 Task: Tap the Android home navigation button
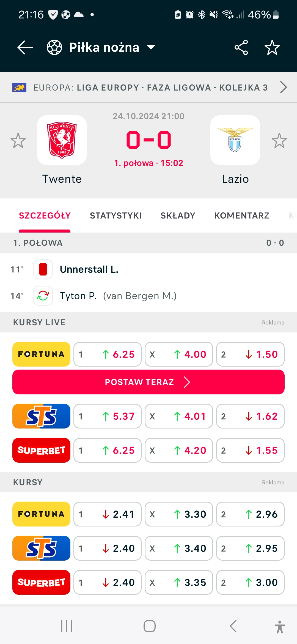149,626
